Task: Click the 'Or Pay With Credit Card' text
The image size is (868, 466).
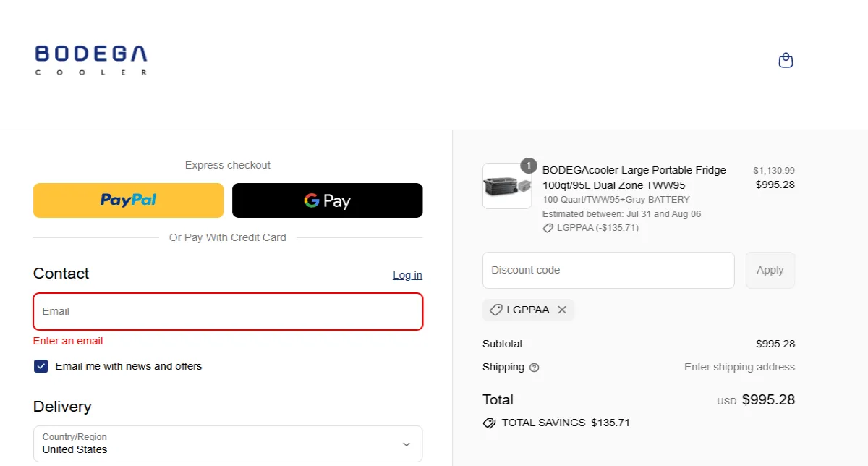Action: [x=228, y=237]
